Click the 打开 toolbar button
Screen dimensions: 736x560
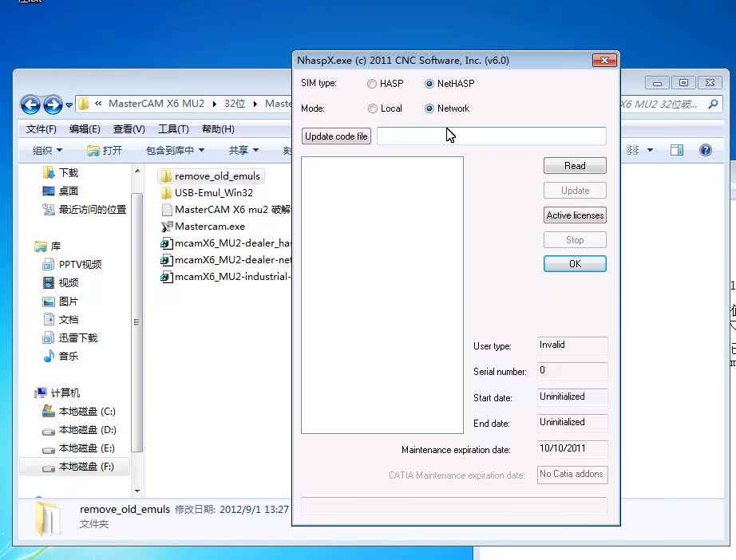pos(105,150)
